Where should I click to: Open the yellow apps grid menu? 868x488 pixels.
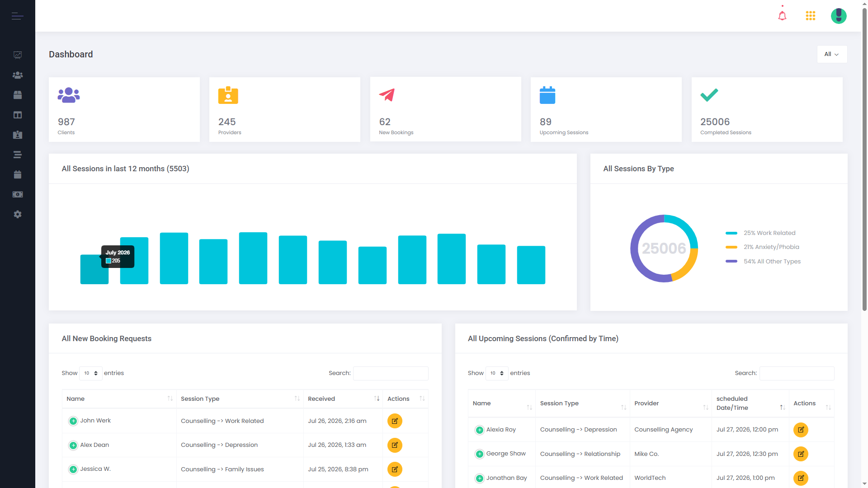811,16
